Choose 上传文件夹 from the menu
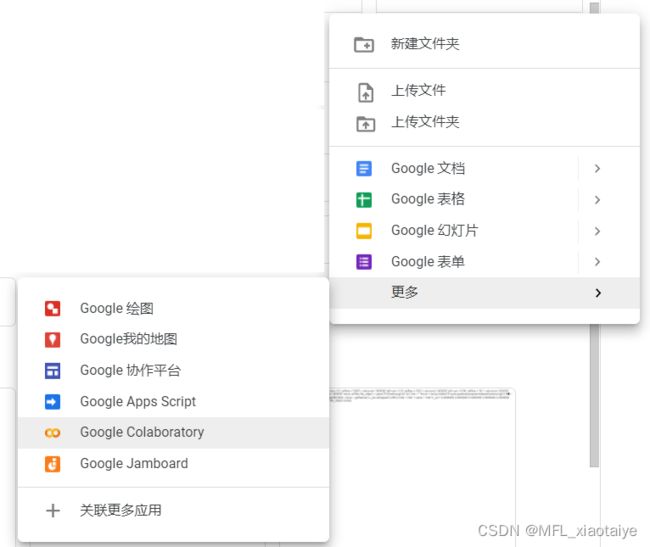 (x=485, y=122)
